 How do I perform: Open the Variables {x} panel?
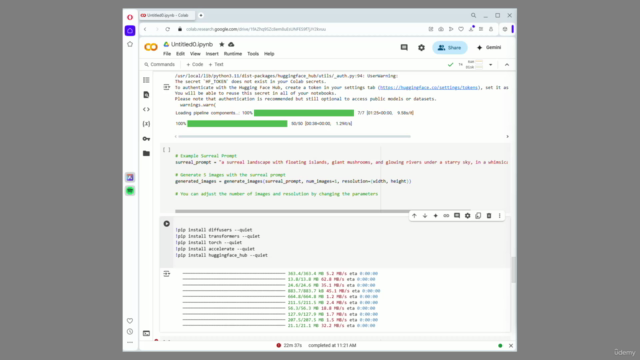pos(146,124)
